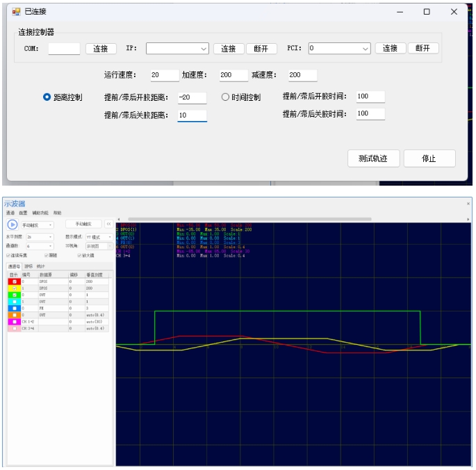Close the 示波器 oscilloscope panel

click(x=468, y=204)
